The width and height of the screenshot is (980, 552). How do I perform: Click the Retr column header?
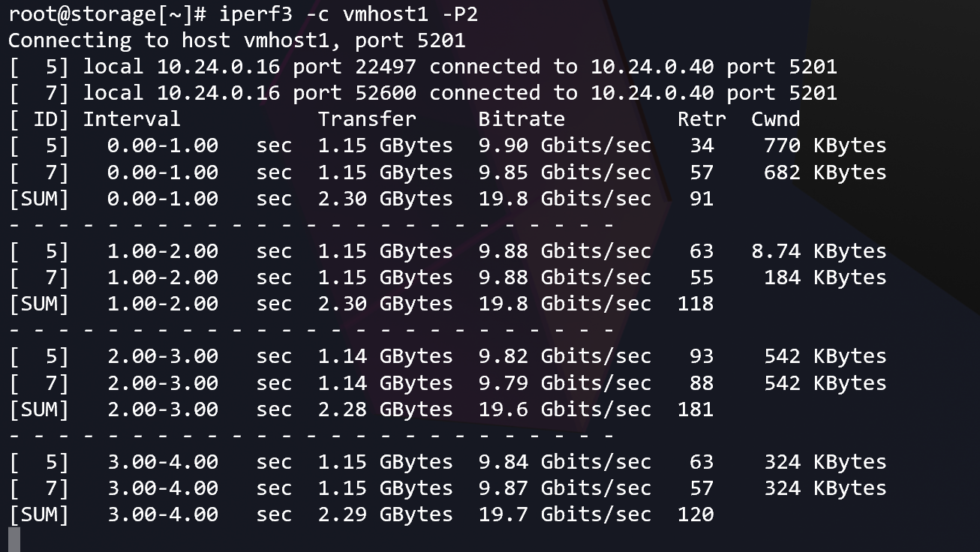pos(702,119)
